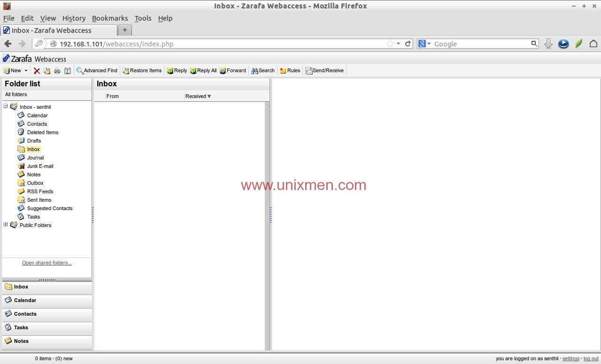Image resolution: width=601 pixels, height=364 pixels.
Task: Open a new tab with the plus button
Action: 125,30
